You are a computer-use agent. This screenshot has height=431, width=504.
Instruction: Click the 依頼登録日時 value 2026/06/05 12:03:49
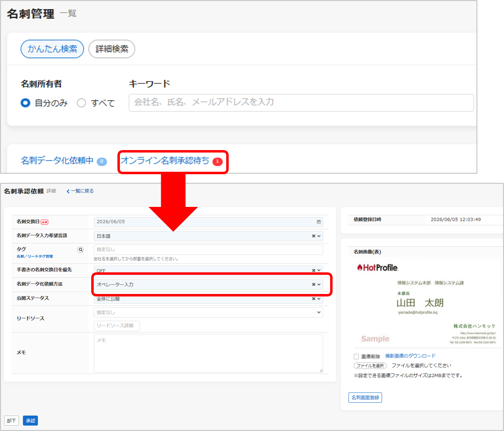pos(456,220)
